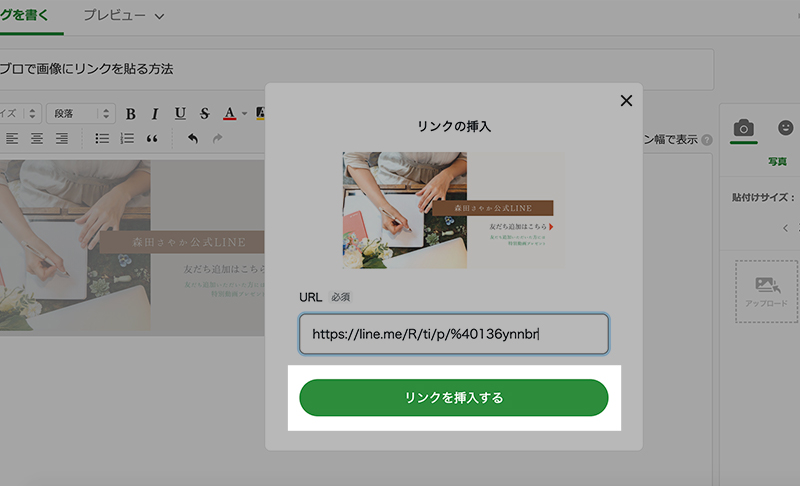This screenshot has height=486, width=800.
Task: Insert a numbered list
Action: tap(127, 138)
